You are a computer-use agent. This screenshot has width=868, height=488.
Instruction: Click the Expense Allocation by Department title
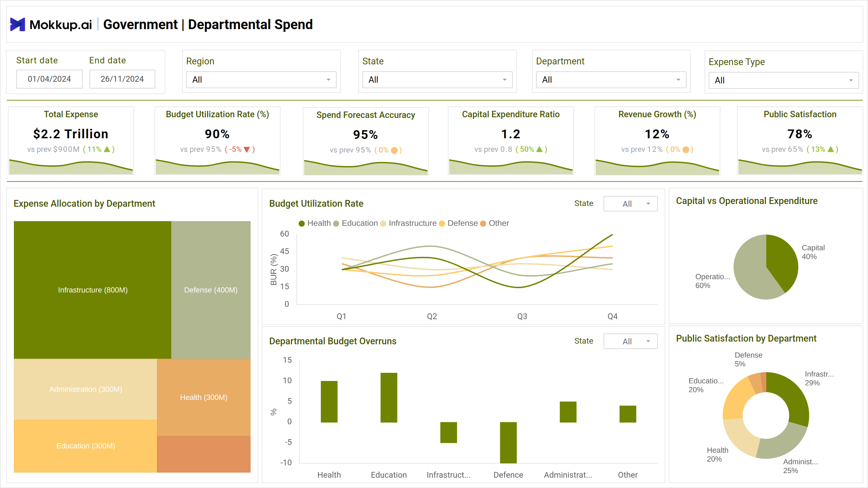(84, 204)
